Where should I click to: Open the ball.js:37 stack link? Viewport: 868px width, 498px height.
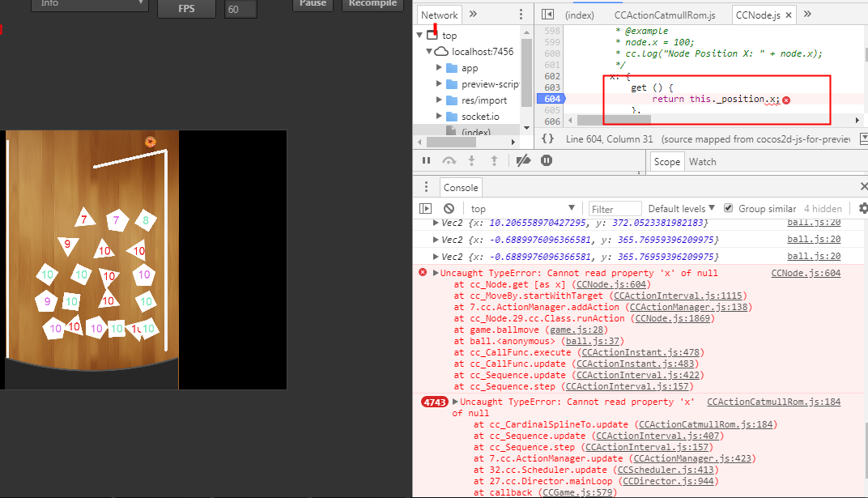click(593, 342)
